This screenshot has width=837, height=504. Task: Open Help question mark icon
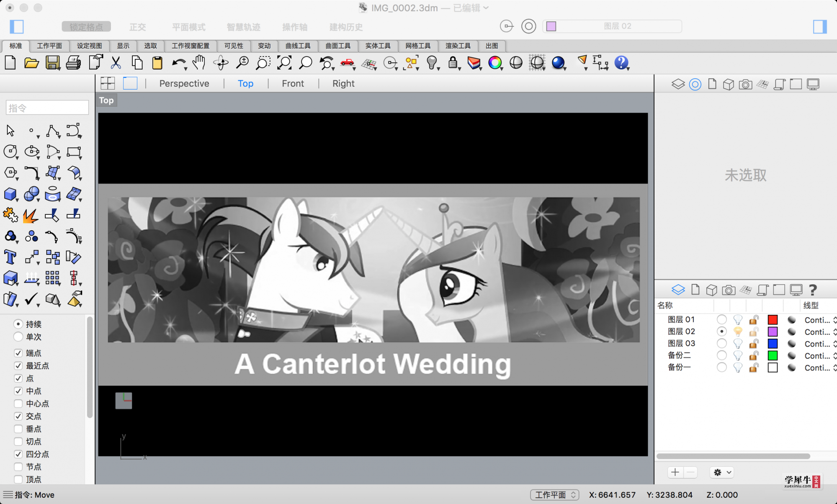point(621,63)
